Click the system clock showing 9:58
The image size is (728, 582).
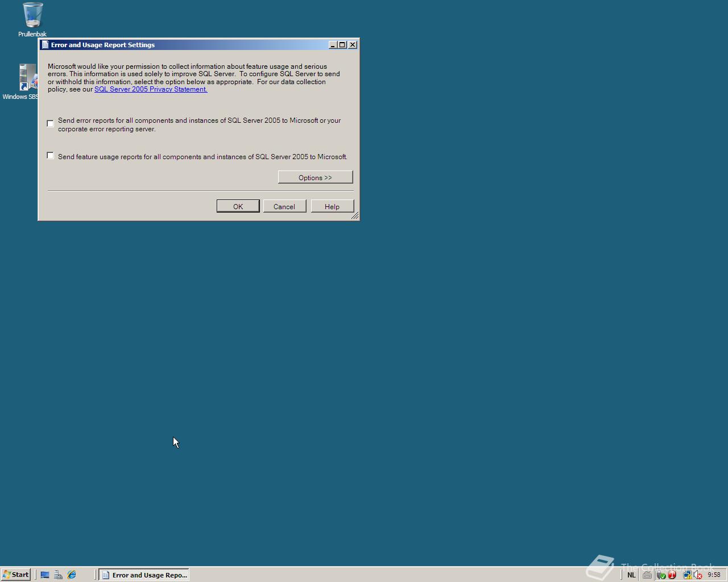[714, 575]
